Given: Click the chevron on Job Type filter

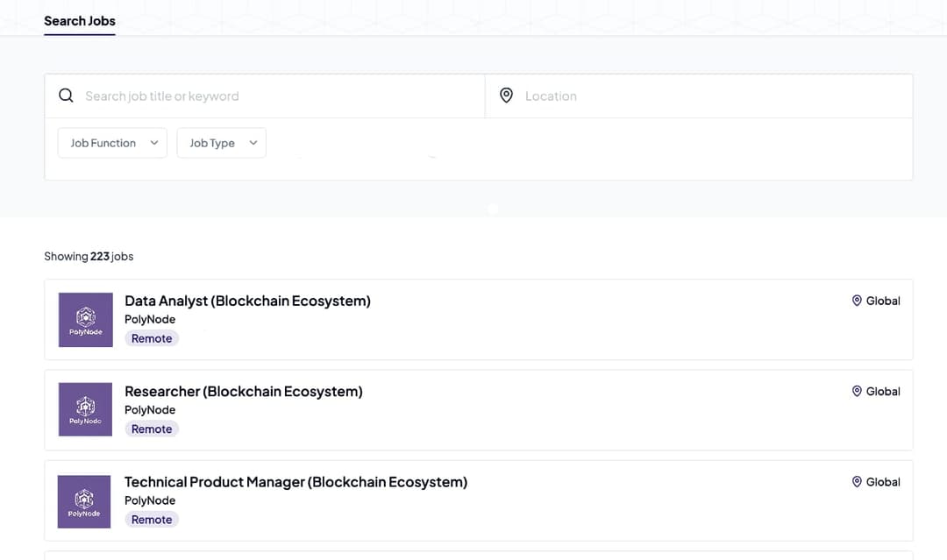Looking at the screenshot, I should pyautogui.click(x=253, y=142).
